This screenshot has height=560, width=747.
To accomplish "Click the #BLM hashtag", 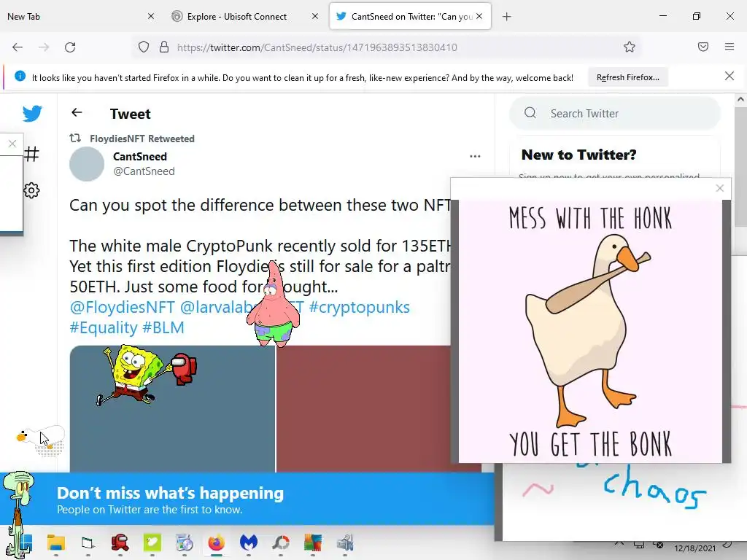I will [x=163, y=327].
